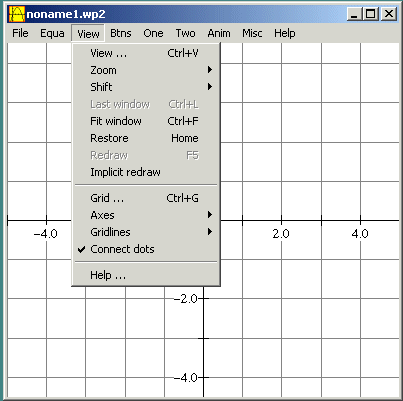Select View ... menu entry
Viewport: 403px width, 401px height.
[x=146, y=53]
